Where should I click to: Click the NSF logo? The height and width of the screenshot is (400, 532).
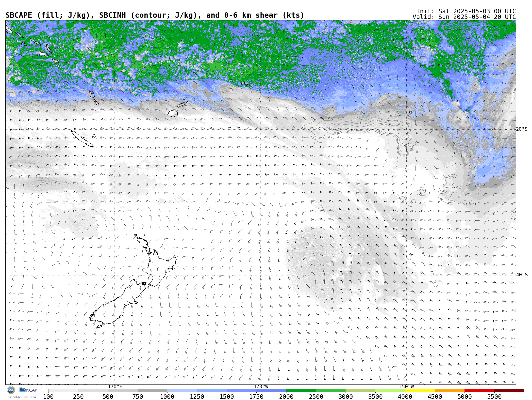11,390
